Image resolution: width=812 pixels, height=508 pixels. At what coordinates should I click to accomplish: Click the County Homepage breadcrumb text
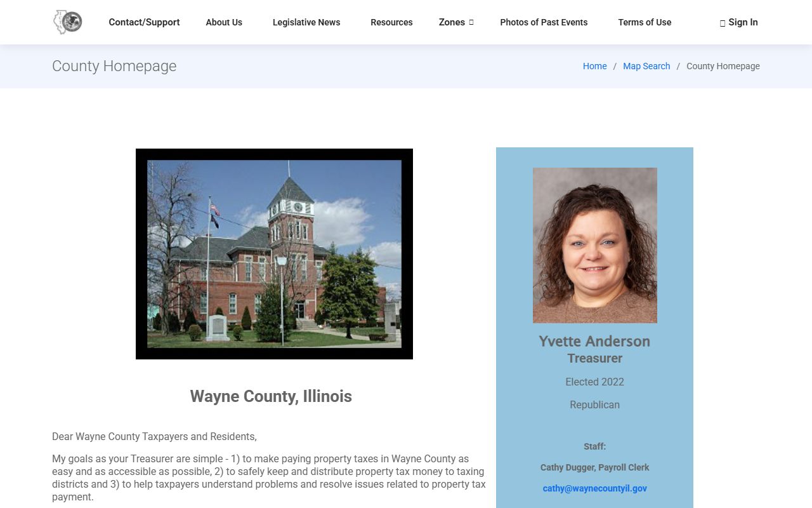723,66
